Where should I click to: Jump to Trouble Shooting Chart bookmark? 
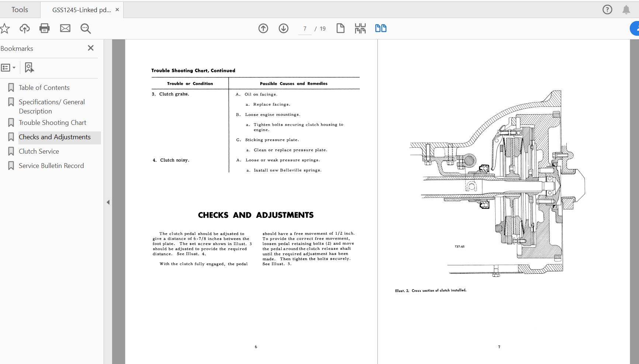click(x=52, y=123)
